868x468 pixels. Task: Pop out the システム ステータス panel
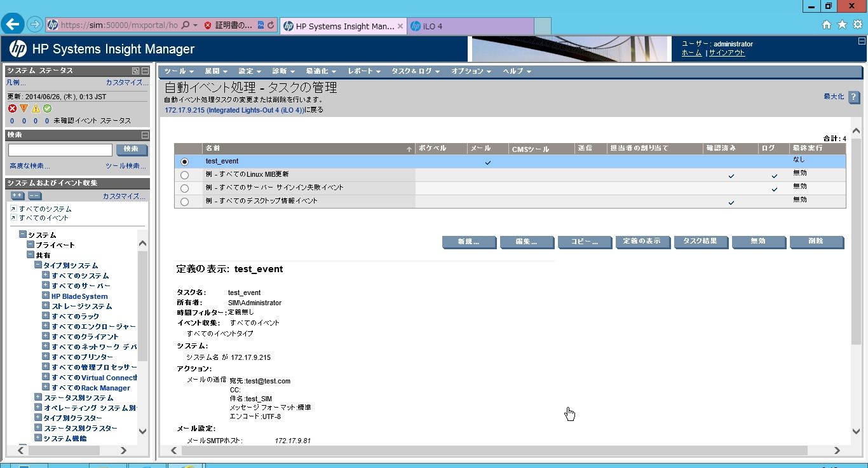click(135, 71)
